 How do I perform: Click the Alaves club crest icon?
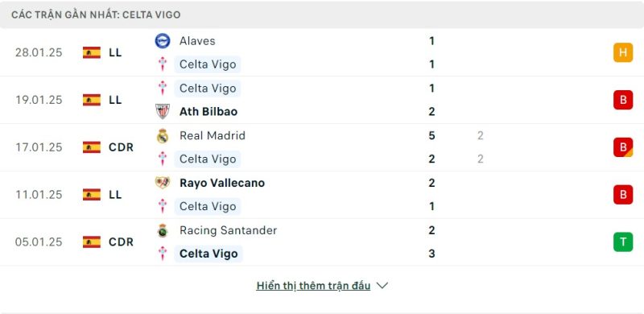click(163, 41)
